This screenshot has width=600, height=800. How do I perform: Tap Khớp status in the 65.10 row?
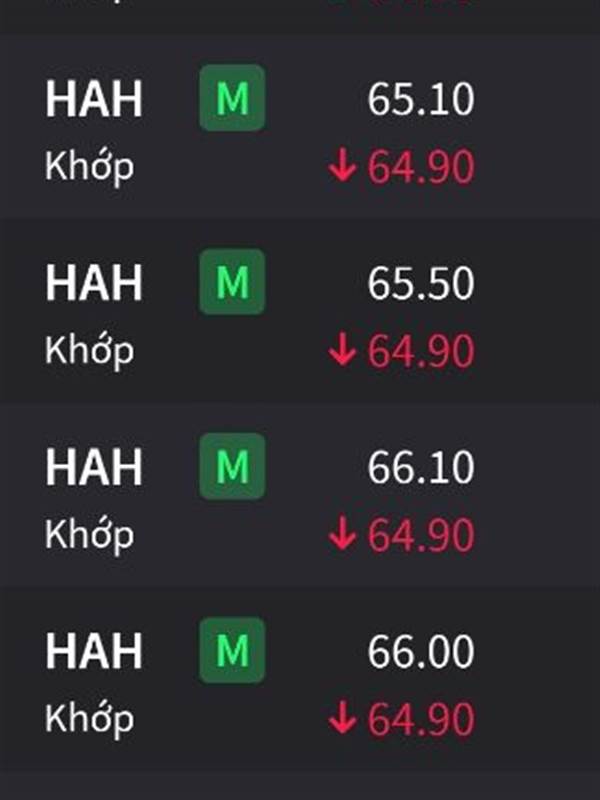pos(89,167)
